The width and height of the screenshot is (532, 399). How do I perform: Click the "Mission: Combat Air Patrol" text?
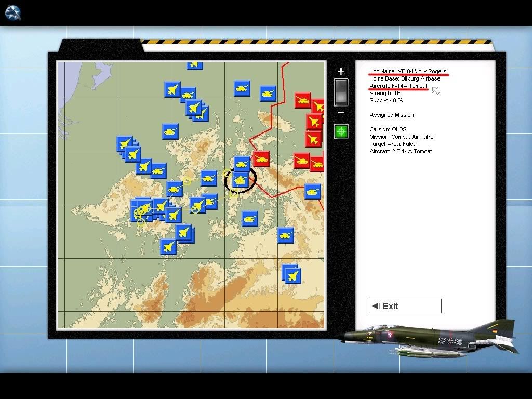[x=402, y=137]
